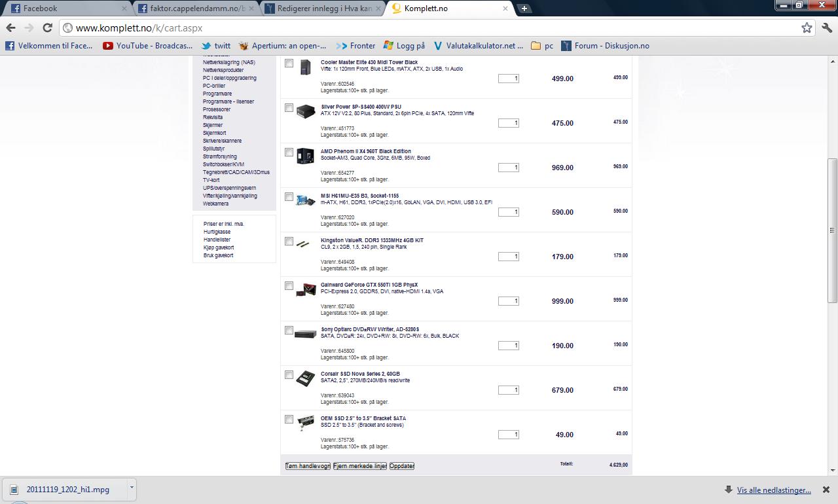
Task: Click the Fjern merkede linjer button
Action: pyautogui.click(x=360, y=466)
